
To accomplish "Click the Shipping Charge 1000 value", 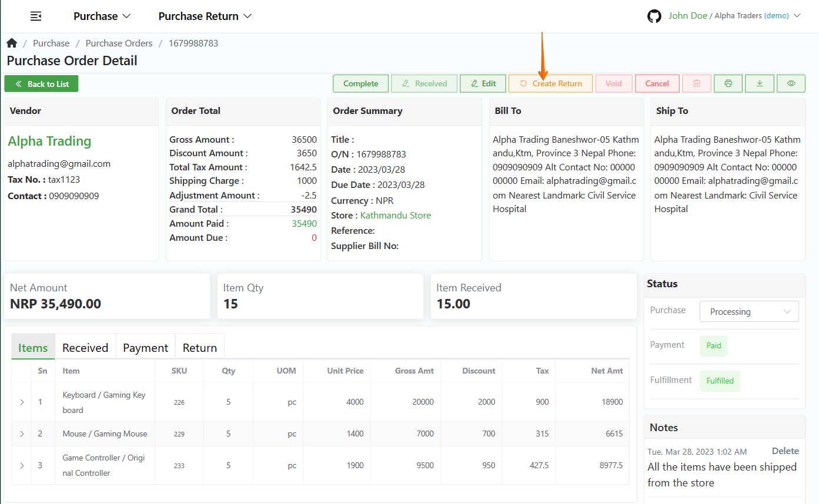I will 307,181.
